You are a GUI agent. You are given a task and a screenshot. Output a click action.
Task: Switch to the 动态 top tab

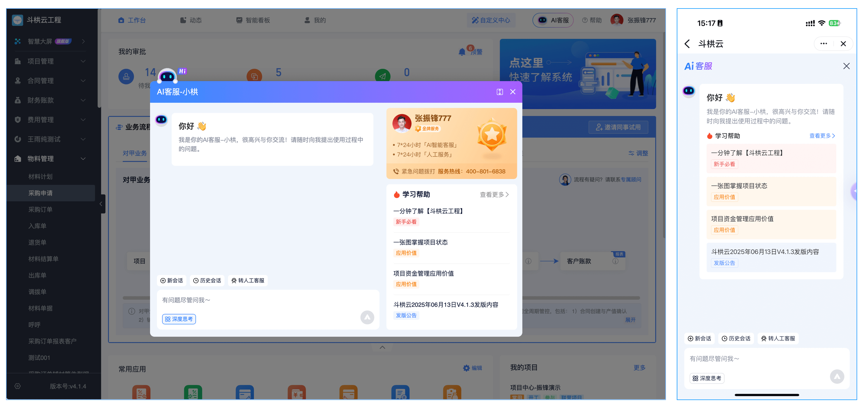191,20
